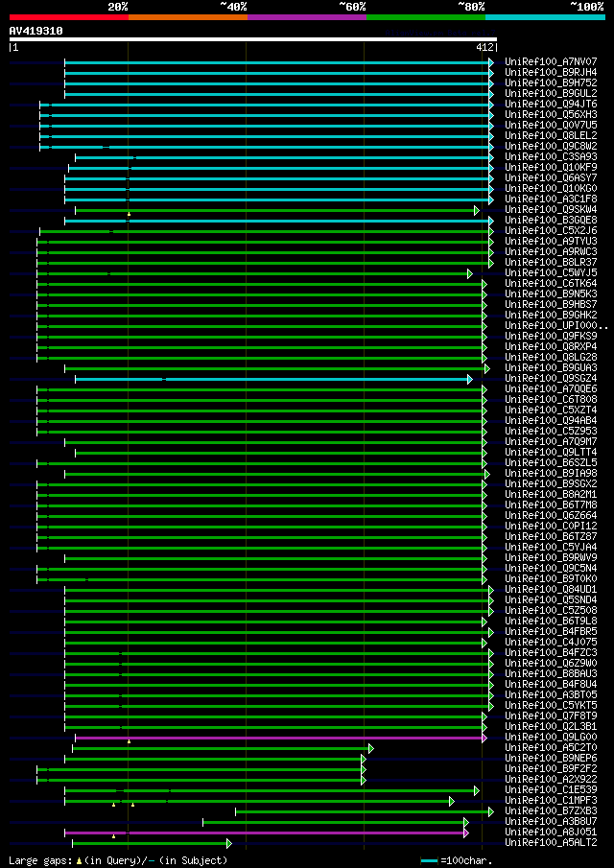This screenshot has height=868, width=614.
Task: Click the short green UniRef100_A5ALT2 alignment bar
Action: (x=150, y=844)
